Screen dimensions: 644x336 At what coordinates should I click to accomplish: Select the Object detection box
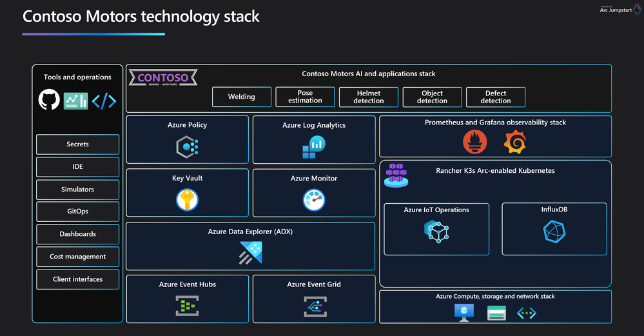432,97
